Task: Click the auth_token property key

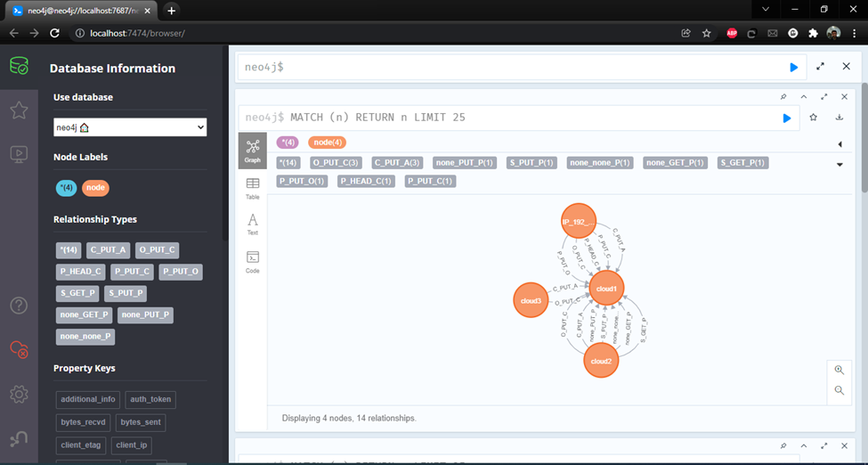Action: [x=150, y=399]
